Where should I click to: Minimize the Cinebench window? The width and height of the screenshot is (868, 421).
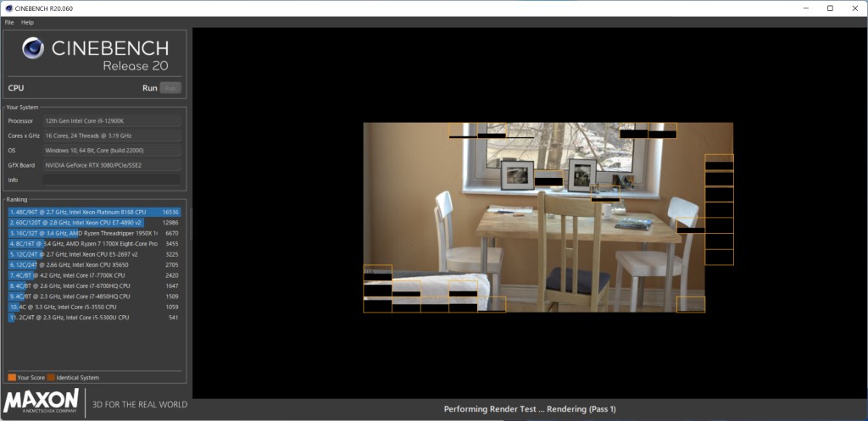pyautogui.click(x=805, y=8)
